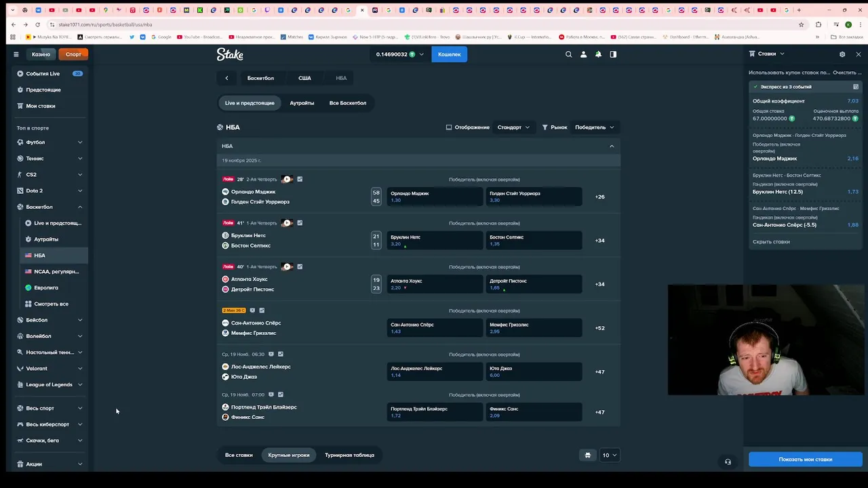Open Турнирная таблица bottom tab

[349, 455]
